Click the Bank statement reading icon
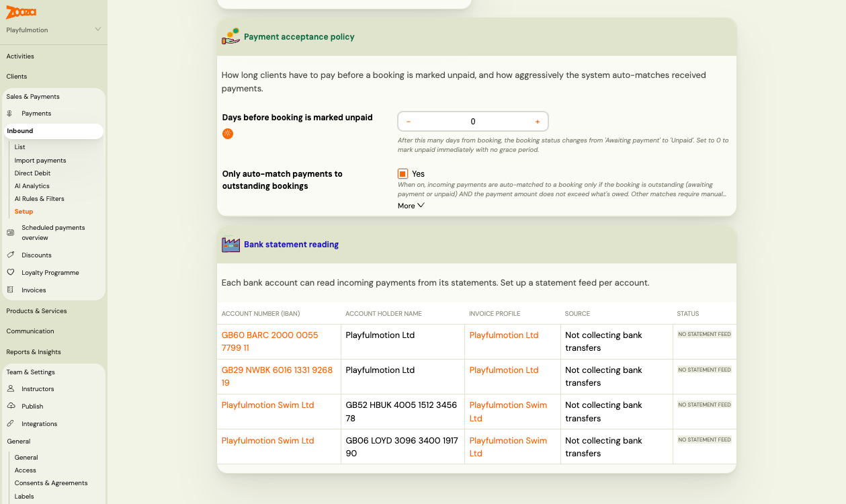Image resolution: width=846 pixels, height=504 pixels. pos(230,244)
